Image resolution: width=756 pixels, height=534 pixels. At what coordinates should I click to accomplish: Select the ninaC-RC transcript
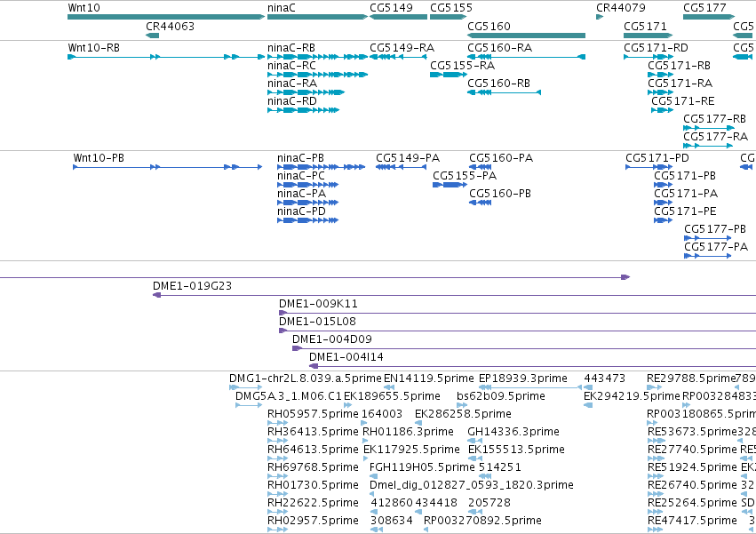coord(318,75)
